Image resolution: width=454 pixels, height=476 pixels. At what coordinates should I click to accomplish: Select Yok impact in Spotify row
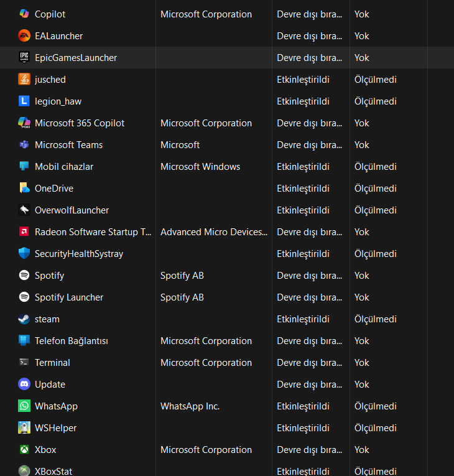tap(362, 276)
